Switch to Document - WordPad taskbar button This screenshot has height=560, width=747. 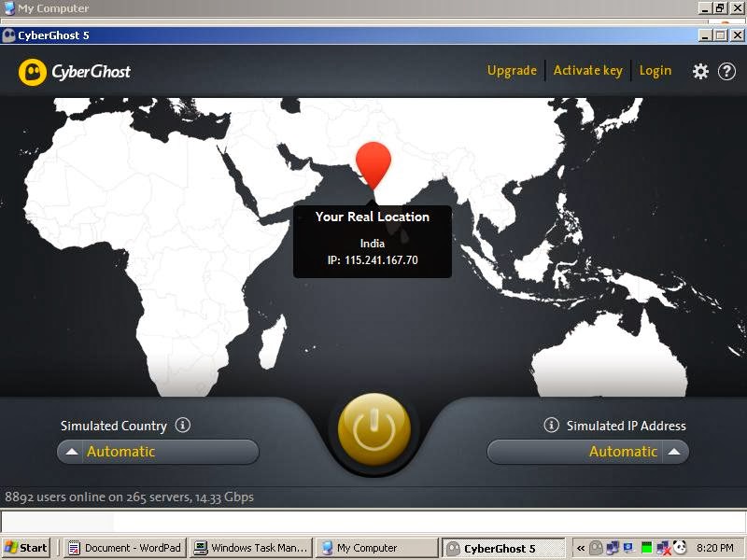[x=125, y=548]
